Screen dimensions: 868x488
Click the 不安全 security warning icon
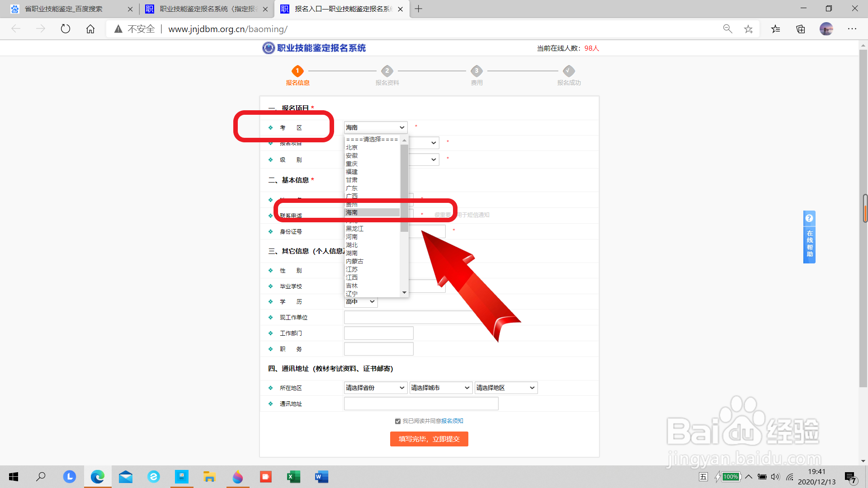click(x=118, y=28)
